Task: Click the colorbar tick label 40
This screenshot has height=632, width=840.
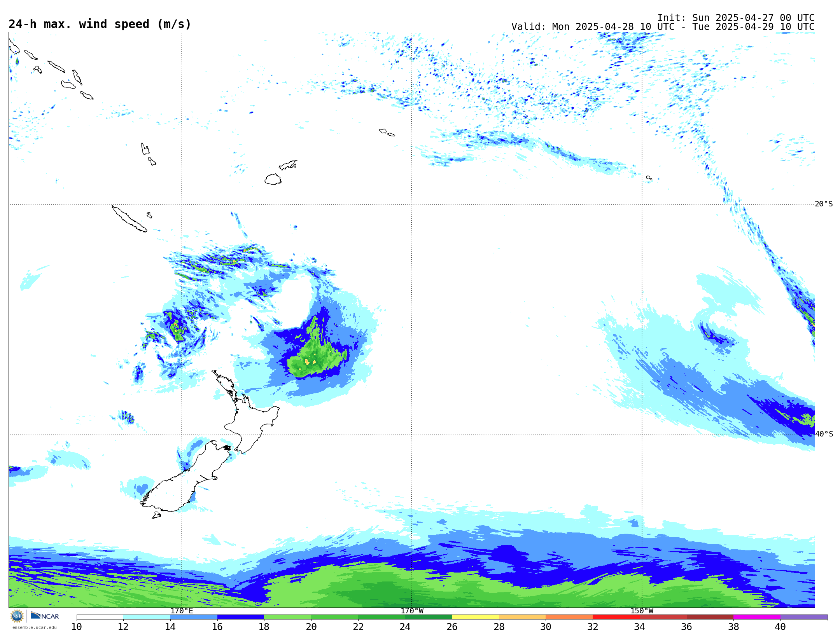Action: (x=780, y=627)
